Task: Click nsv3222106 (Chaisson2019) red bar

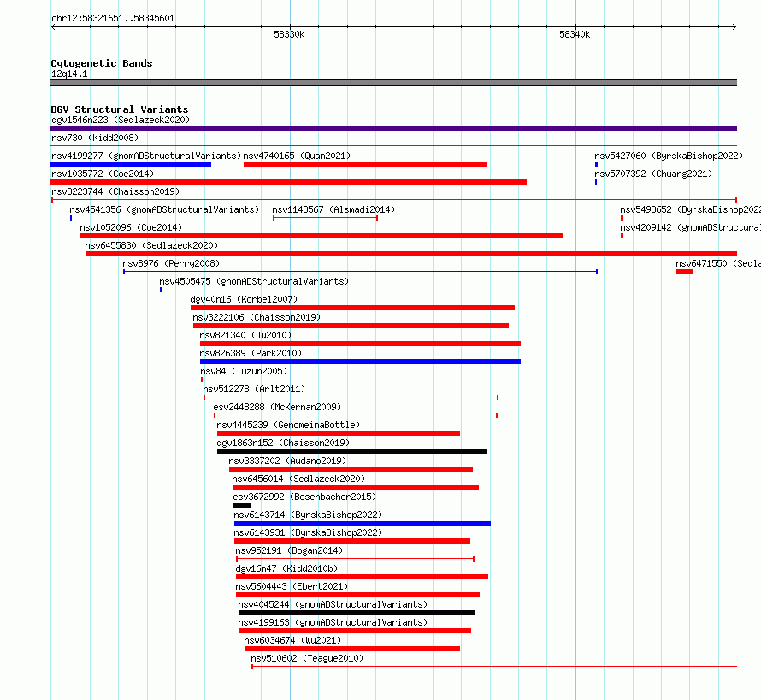Action: tap(351, 326)
